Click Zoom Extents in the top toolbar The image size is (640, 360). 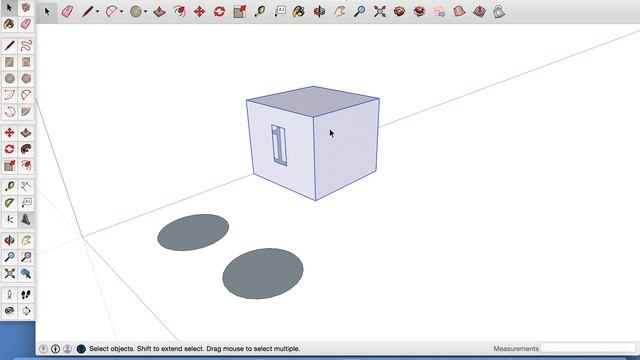pos(380,11)
